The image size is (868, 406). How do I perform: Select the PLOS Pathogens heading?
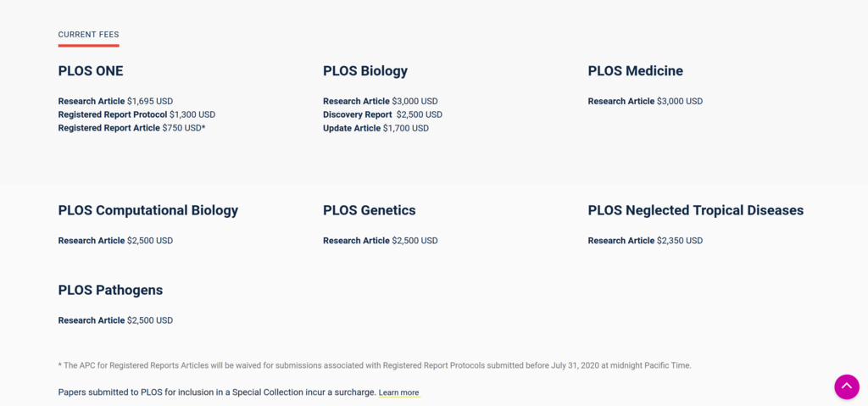(x=110, y=290)
